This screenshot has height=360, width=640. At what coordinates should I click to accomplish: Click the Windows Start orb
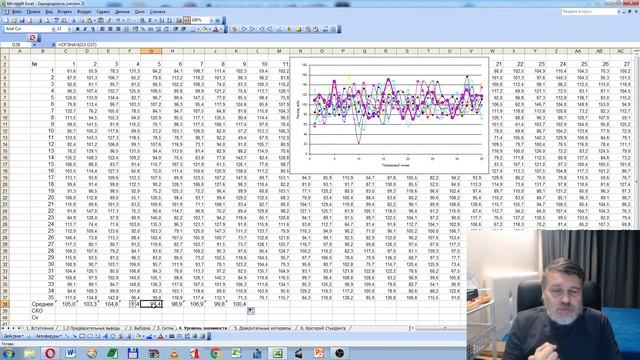coord(8,353)
